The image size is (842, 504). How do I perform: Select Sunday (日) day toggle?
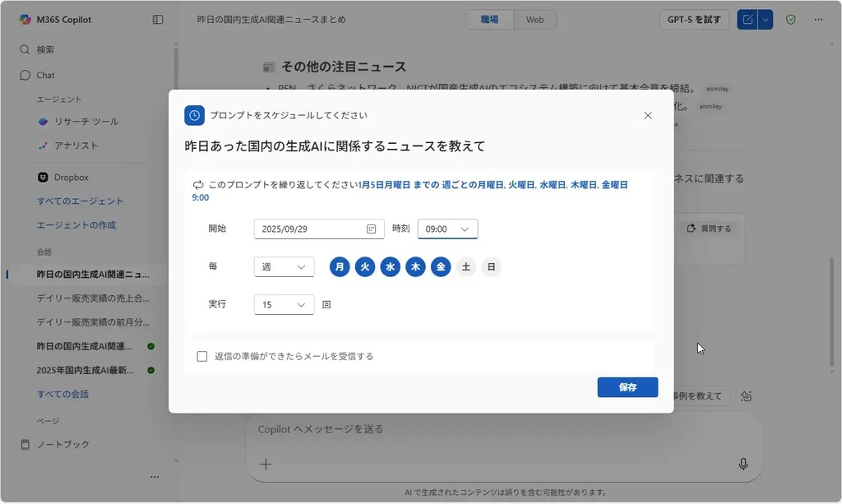491,266
